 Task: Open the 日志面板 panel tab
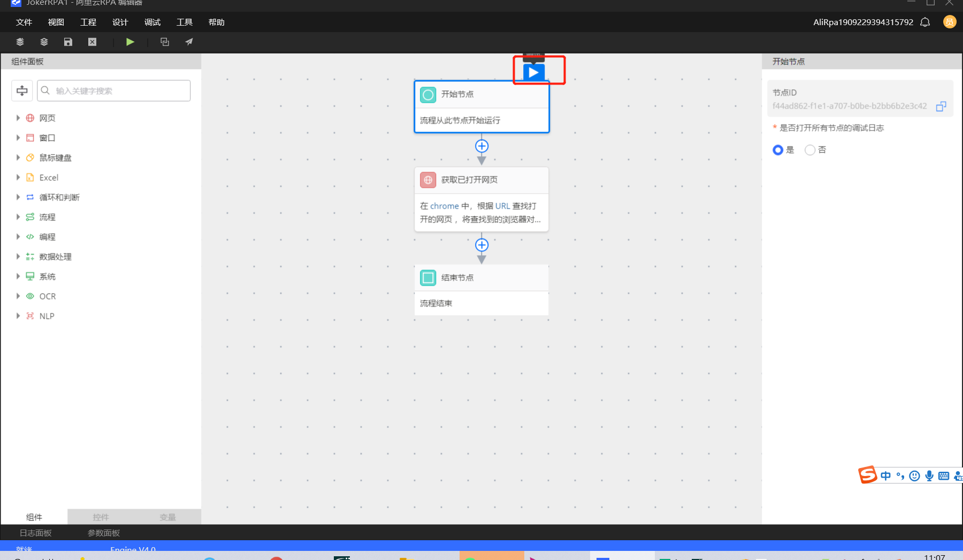36,533
